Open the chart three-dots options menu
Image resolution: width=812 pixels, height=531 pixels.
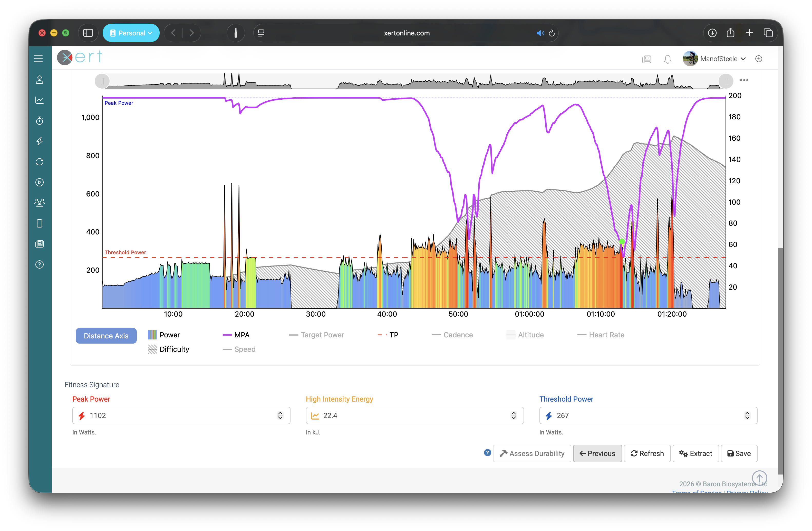click(x=744, y=80)
